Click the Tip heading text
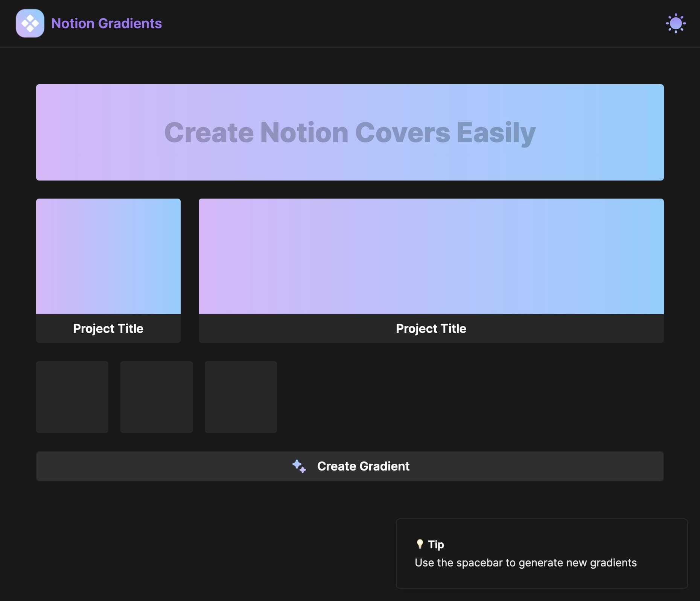The height and width of the screenshot is (601, 700). [x=436, y=544]
